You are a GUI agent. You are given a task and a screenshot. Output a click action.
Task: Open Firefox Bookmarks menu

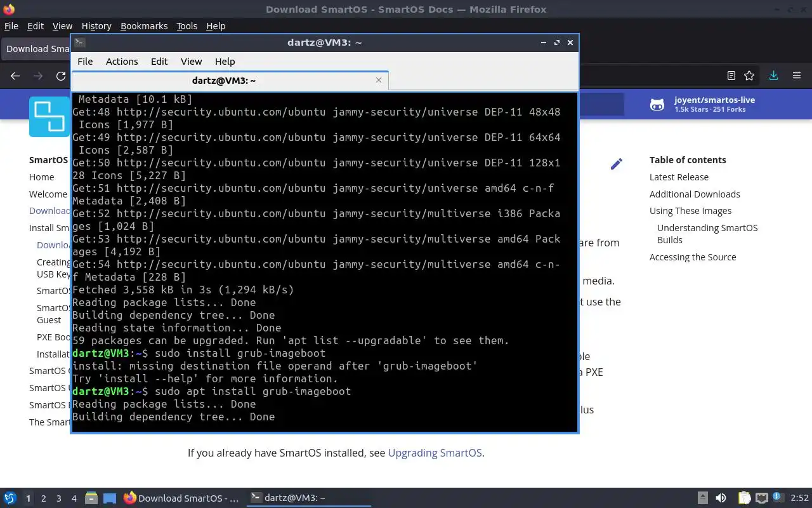point(144,26)
